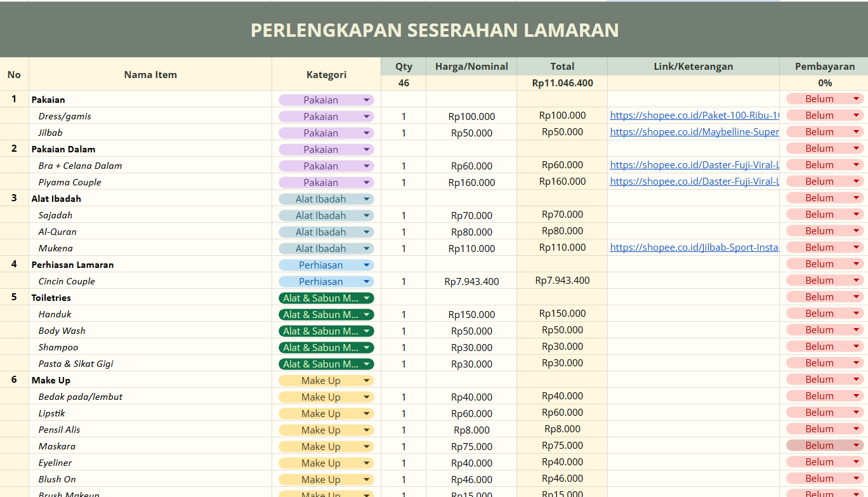Select the Harga/Nominal cell for Cincin Couple
868x497 pixels.
(471, 282)
